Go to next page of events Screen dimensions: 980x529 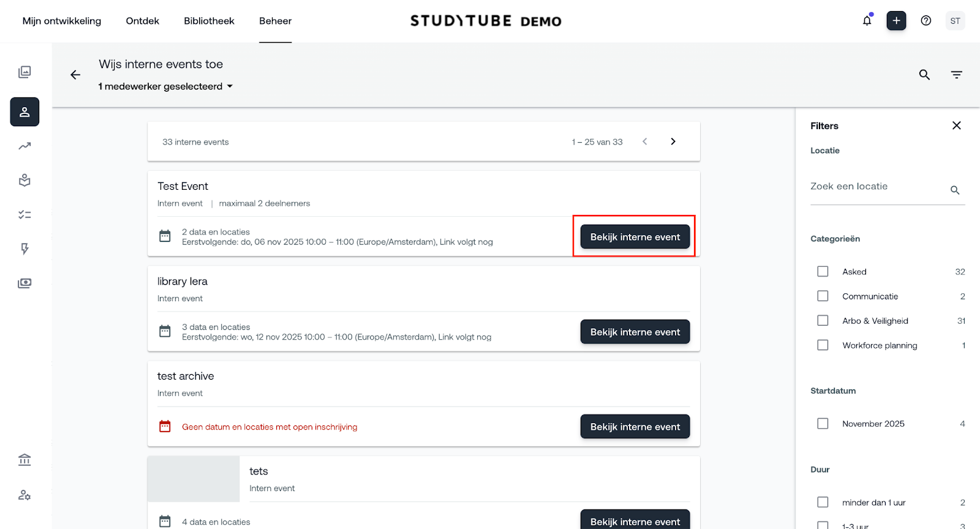[673, 141]
